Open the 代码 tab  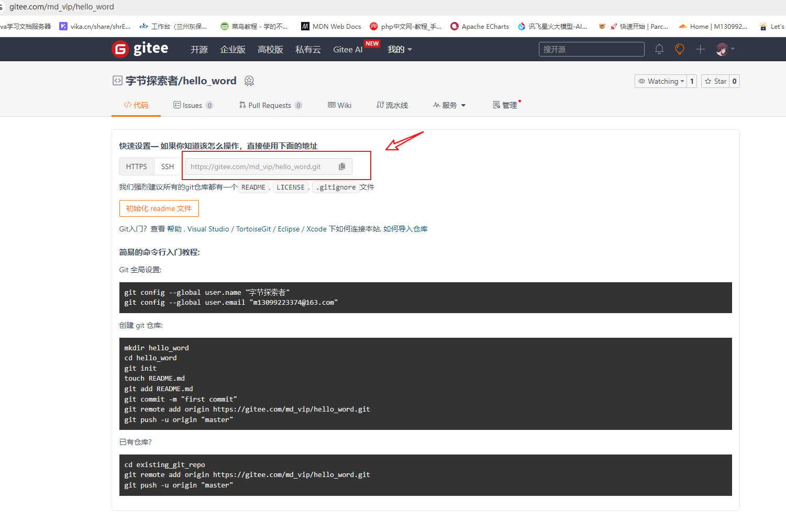click(136, 105)
